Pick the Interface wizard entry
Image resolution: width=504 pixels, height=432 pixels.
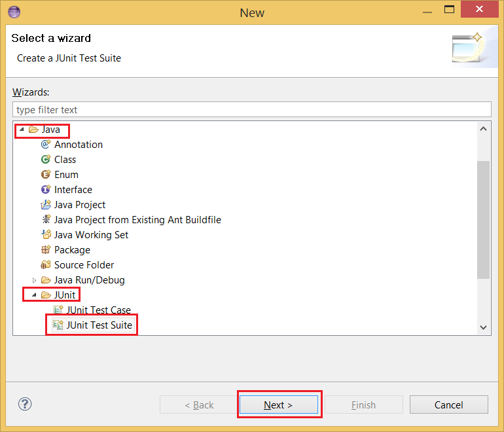73,190
